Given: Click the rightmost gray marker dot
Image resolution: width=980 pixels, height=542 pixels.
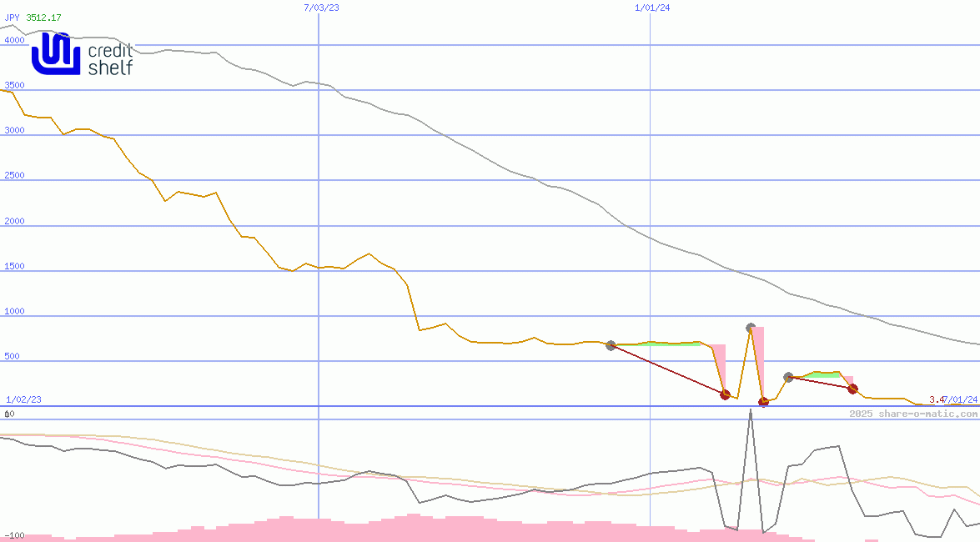Looking at the screenshot, I should [788, 378].
